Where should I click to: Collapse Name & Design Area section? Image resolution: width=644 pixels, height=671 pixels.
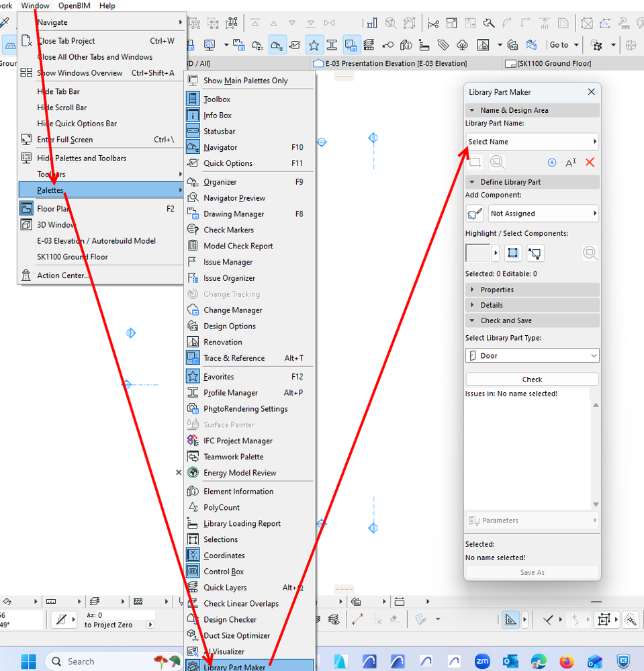coord(532,110)
